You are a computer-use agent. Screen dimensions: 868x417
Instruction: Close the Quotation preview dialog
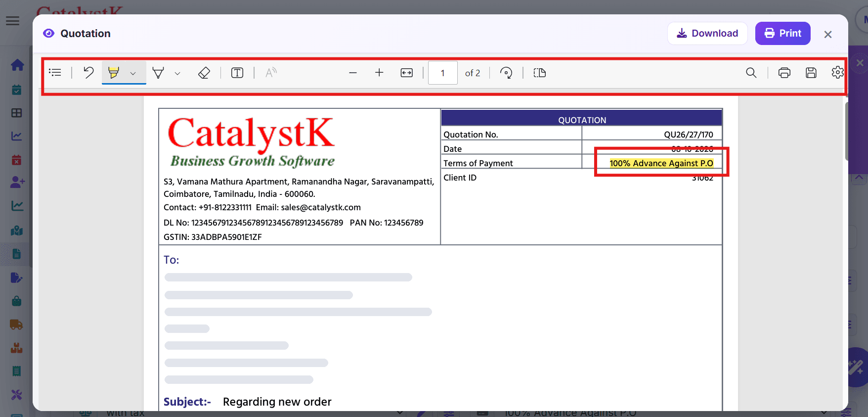pyautogui.click(x=828, y=34)
